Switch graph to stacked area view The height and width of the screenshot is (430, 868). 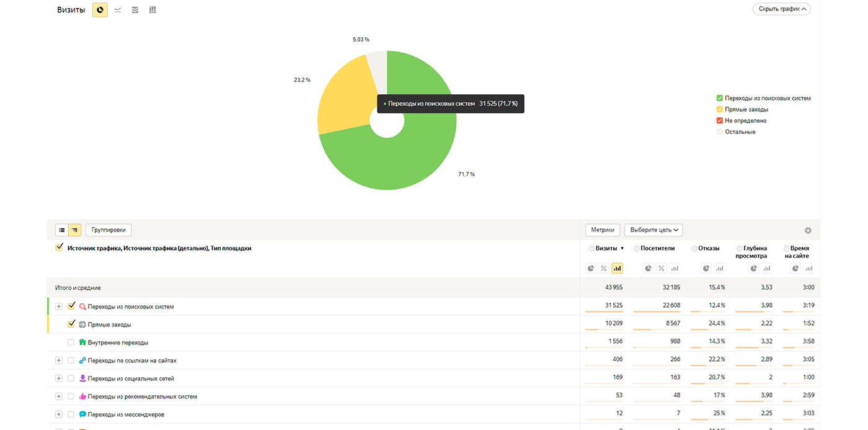click(135, 10)
